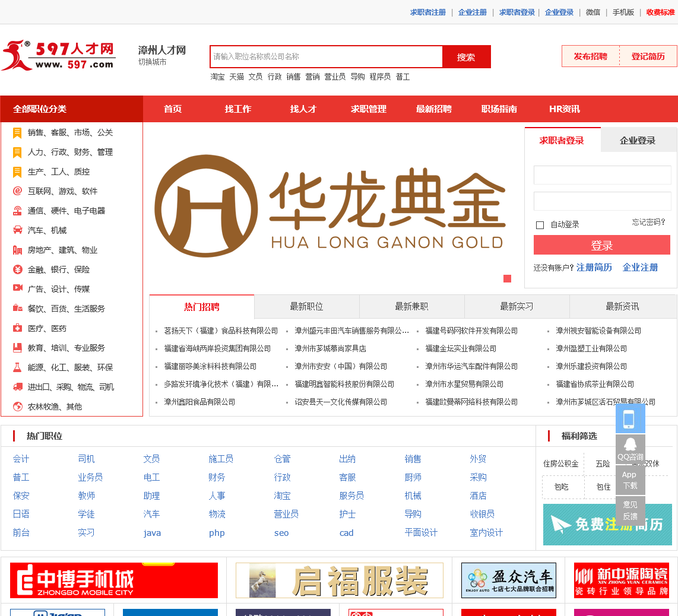The height and width of the screenshot is (616, 678).
Task: Click the 注册简历 link
Action: pyautogui.click(x=594, y=268)
